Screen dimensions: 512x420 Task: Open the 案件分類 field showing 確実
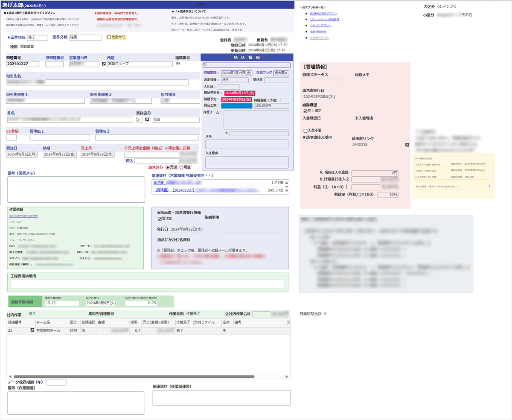coord(85,38)
